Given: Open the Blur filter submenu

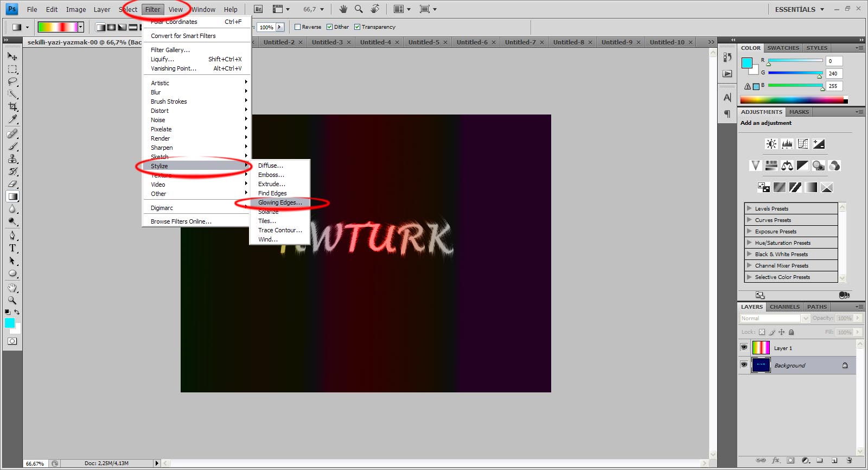Looking at the screenshot, I should 195,92.
